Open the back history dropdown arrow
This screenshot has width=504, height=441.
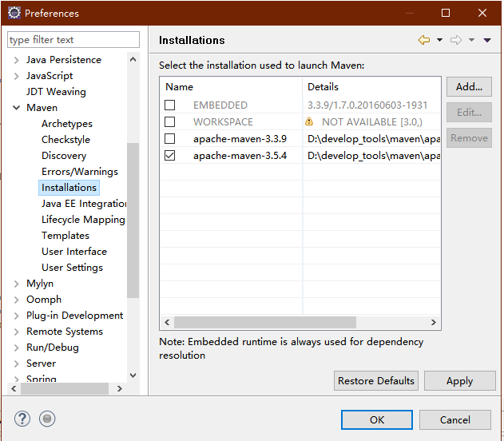(x=439, y=40)
